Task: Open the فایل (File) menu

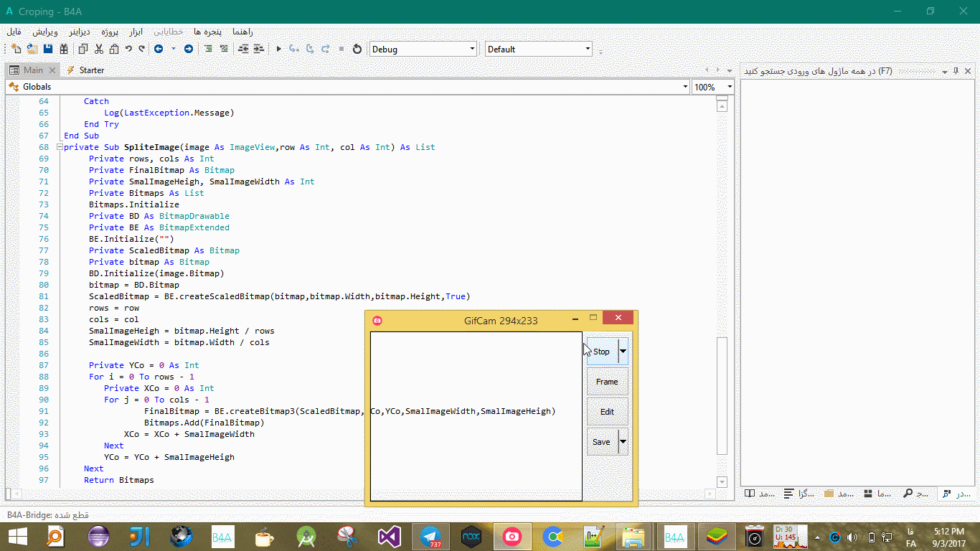Action: [14, 32]
